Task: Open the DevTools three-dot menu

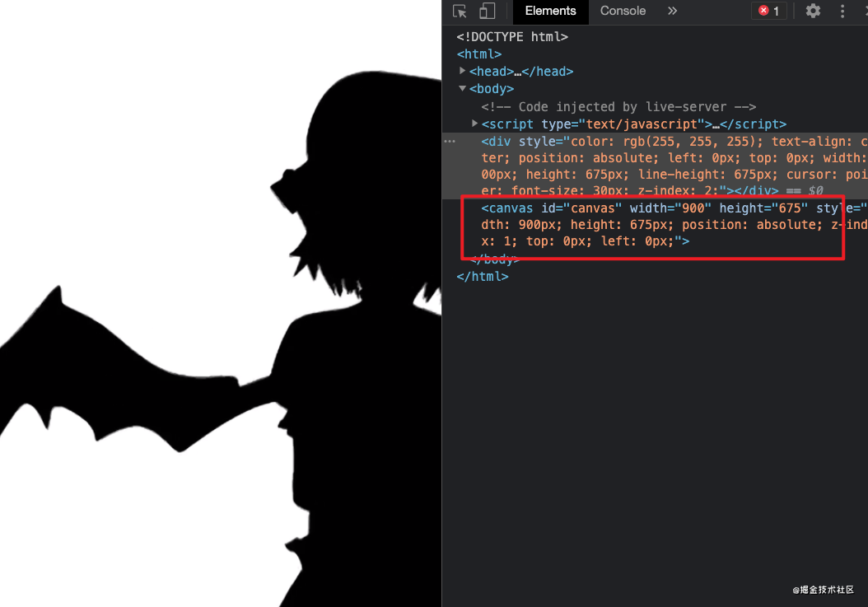Action: [842, 11]
